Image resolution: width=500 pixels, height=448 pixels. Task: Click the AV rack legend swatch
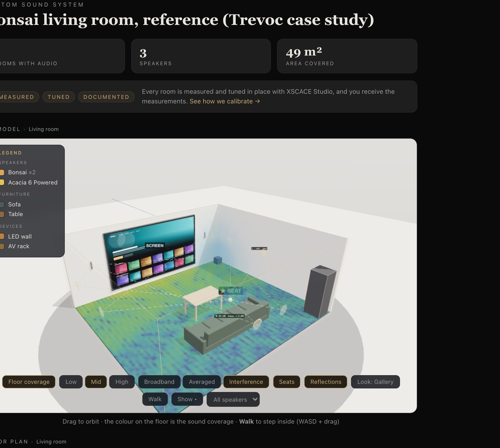pos(2,246)
